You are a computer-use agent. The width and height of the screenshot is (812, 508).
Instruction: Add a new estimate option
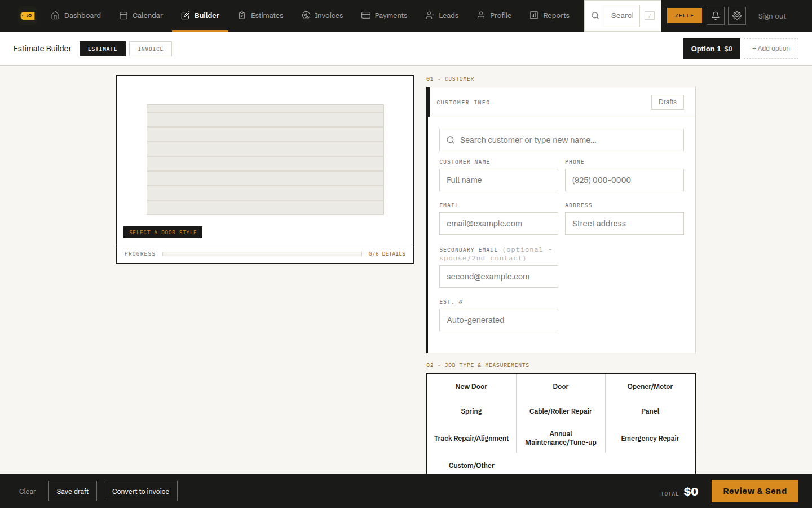(x=771, y=49)
